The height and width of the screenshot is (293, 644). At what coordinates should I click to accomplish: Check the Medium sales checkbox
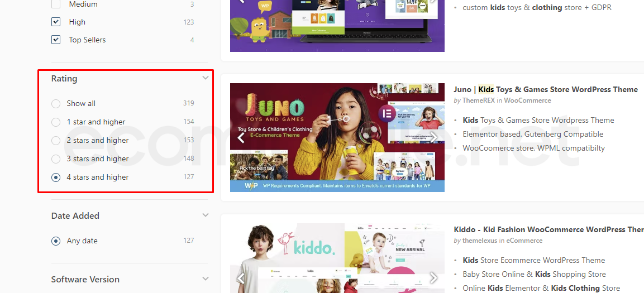pyautogui.click(x=56, y=4)
